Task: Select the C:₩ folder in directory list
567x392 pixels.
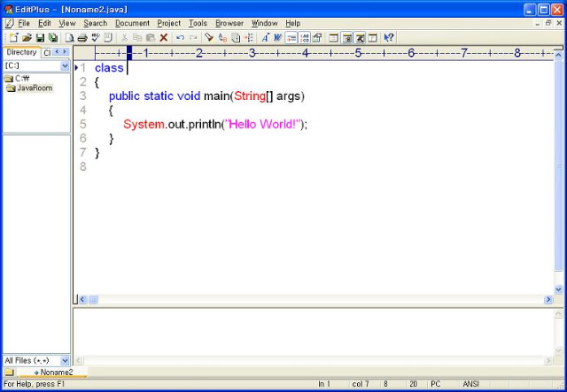Action: click(17, 79)
